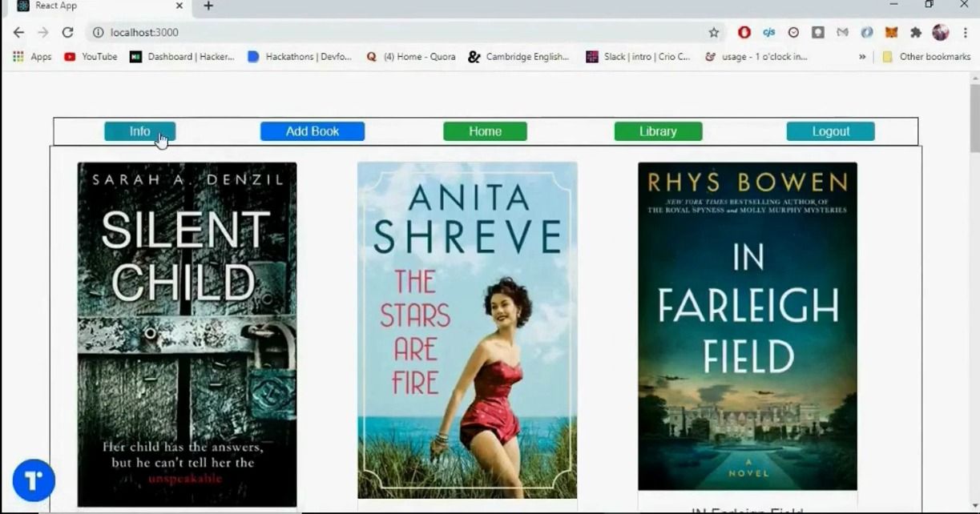The image size is (980, 514).
Task: Open the Slack | intro | Crio bookmark
Action: coord(638,57)
